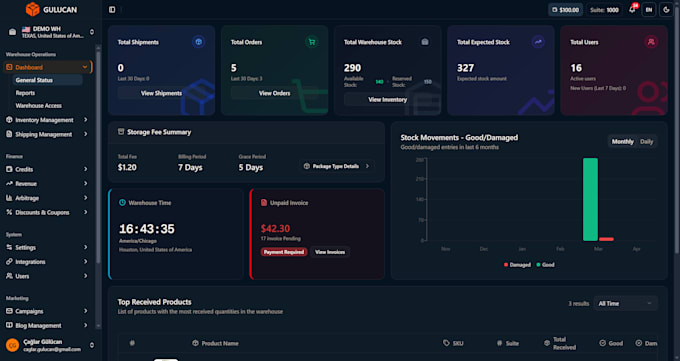Click the EN language button

[649, 10]
